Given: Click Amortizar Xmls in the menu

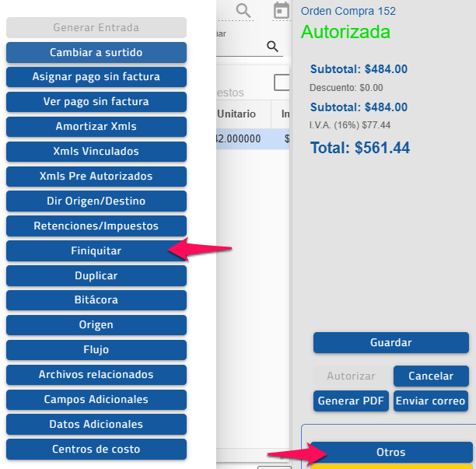Looking at the screenshot, I should [96, 127].
